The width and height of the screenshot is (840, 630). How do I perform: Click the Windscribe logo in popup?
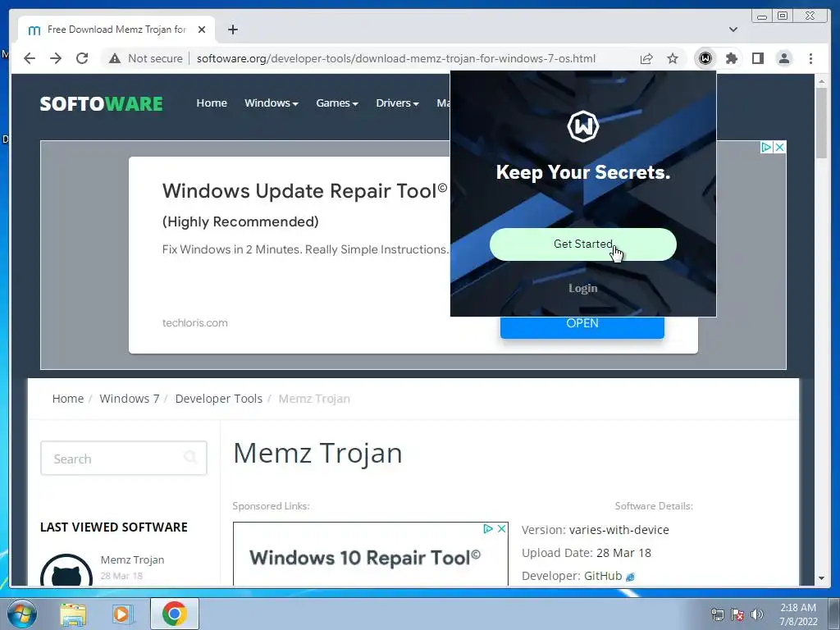pos(583,126)
